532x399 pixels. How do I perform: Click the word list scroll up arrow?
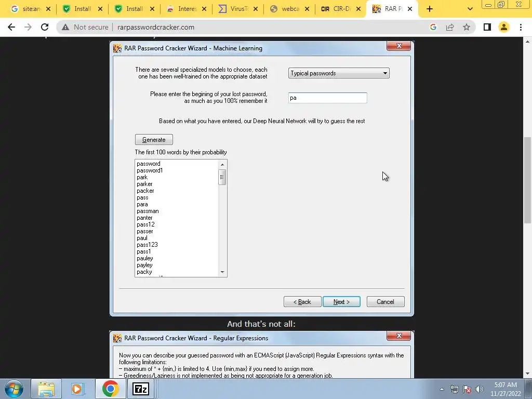coord(222,165)
